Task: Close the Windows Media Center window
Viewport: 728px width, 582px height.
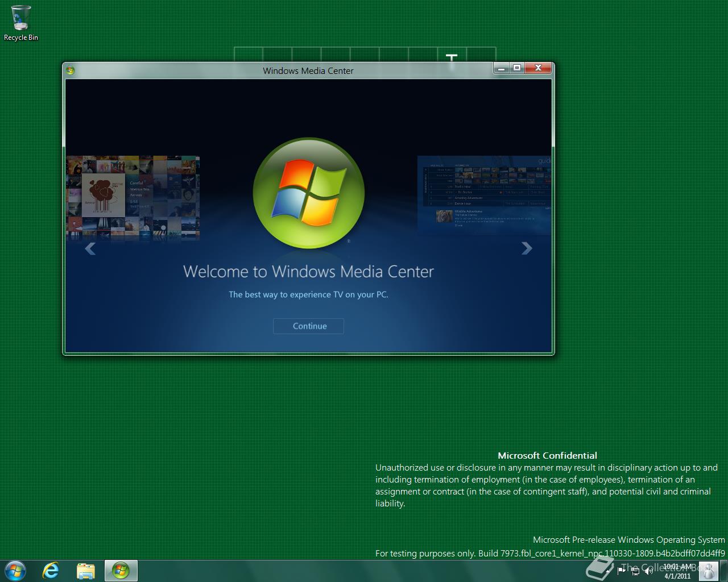Action: tap(537, 69)
